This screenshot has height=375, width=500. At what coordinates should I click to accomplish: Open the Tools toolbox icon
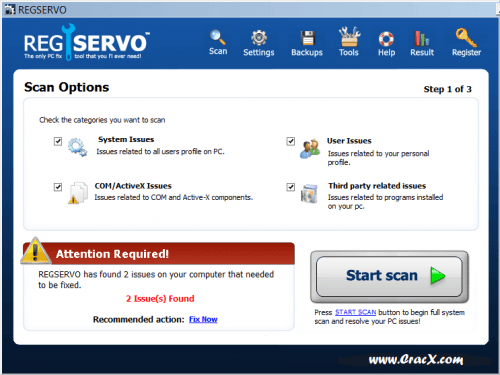[x=349, y=37]
